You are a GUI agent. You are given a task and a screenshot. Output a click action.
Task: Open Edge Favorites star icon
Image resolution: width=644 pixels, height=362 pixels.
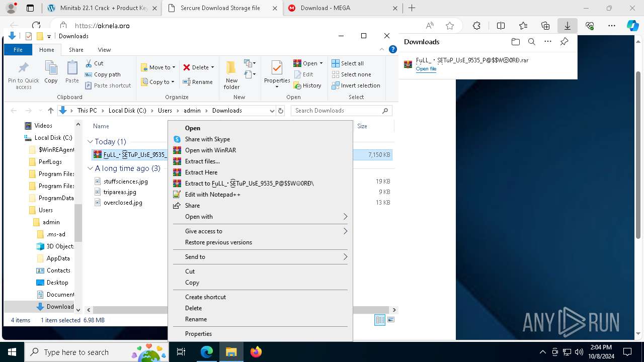click(x=523, y=26)
